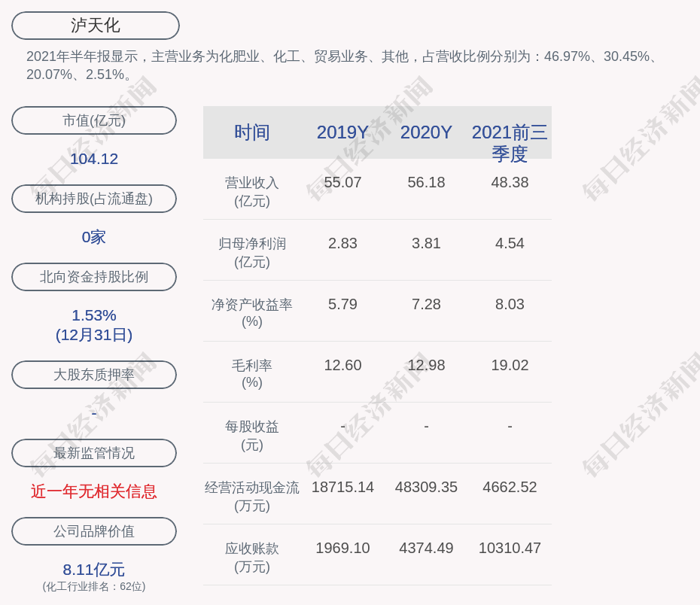Select the 2020Y column header
This screenshot has width=700, height=605.
[x=426, y=132]
